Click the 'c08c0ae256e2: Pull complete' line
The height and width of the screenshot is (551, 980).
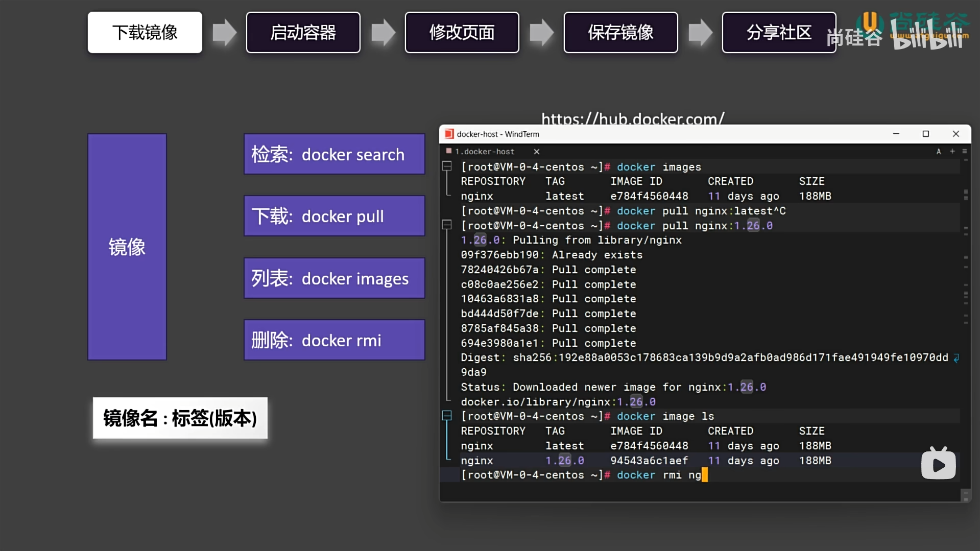[548, 284]
